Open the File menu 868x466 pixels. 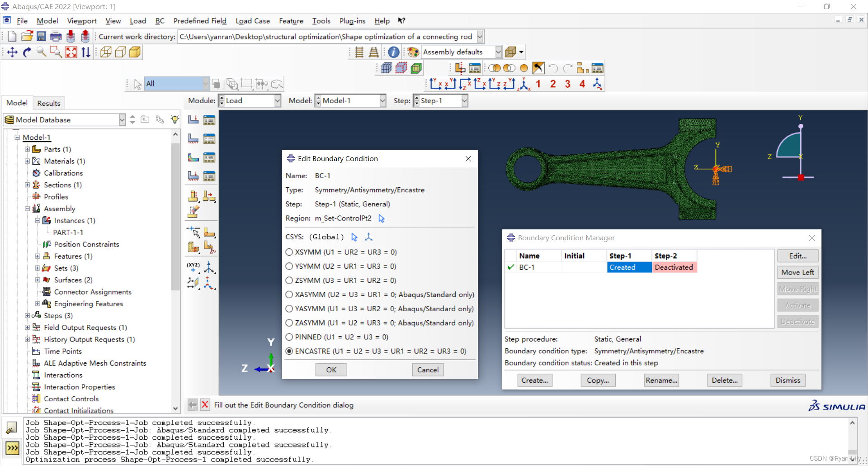22,21
